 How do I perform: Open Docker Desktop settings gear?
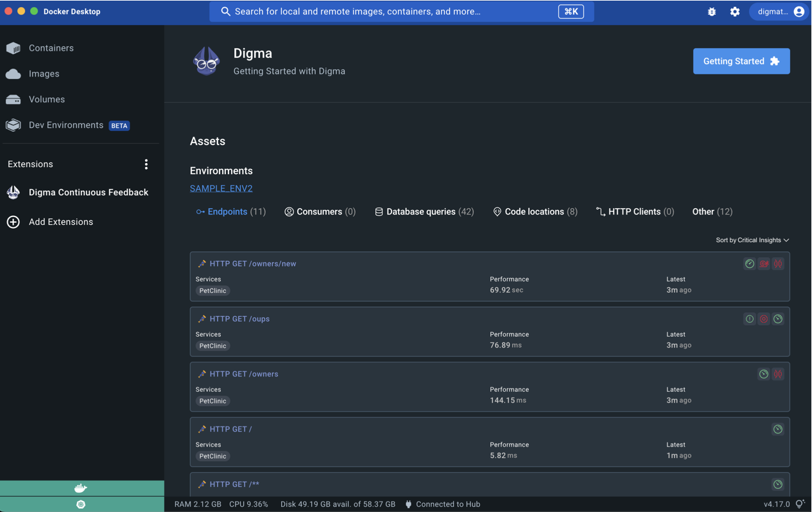(735, 12)
